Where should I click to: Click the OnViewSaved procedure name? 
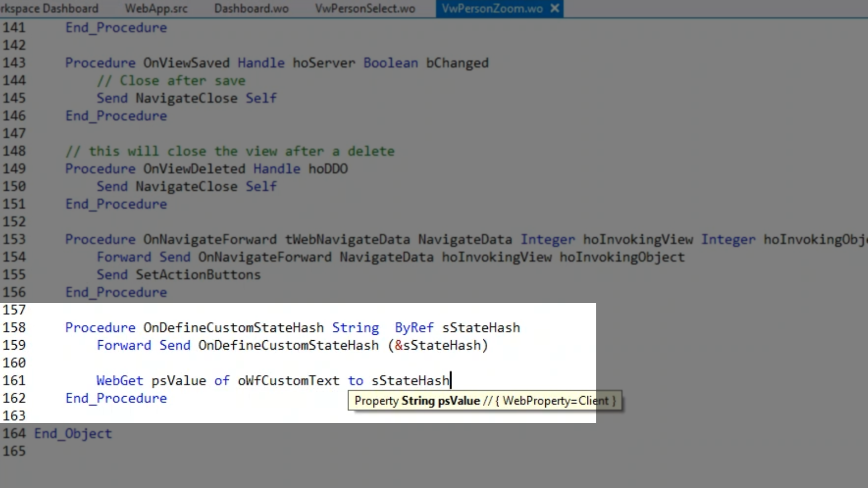[x=186, y=63]
